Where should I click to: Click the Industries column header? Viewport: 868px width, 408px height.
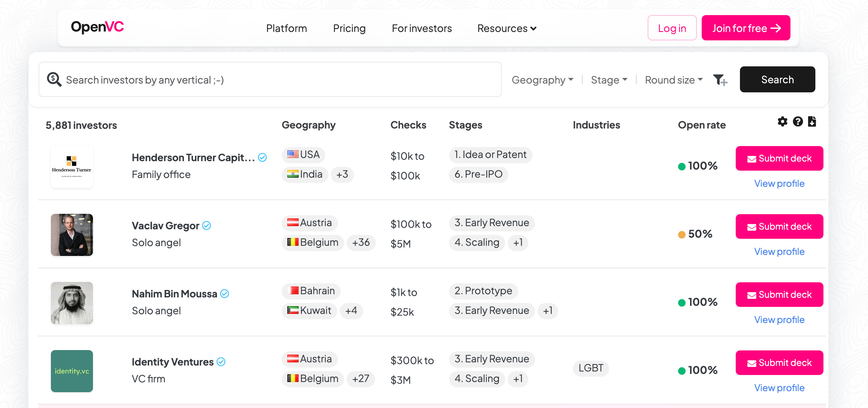coord(596,125)
